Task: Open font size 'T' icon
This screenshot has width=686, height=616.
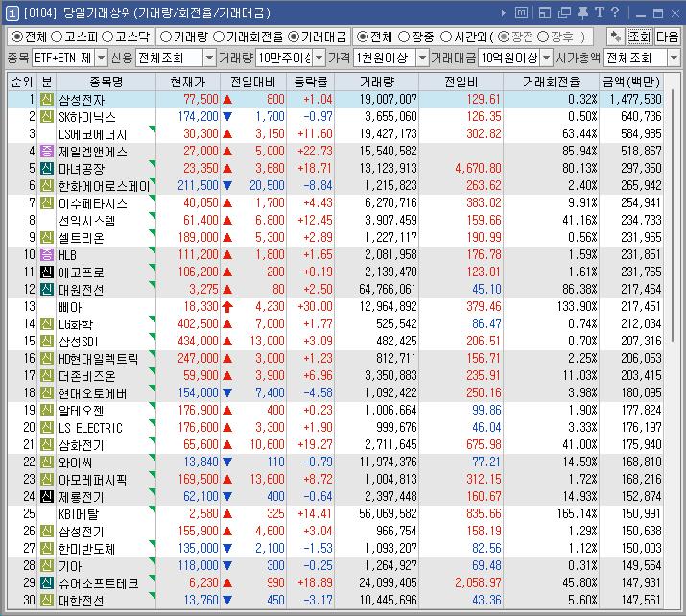Action: pos(600,12)
